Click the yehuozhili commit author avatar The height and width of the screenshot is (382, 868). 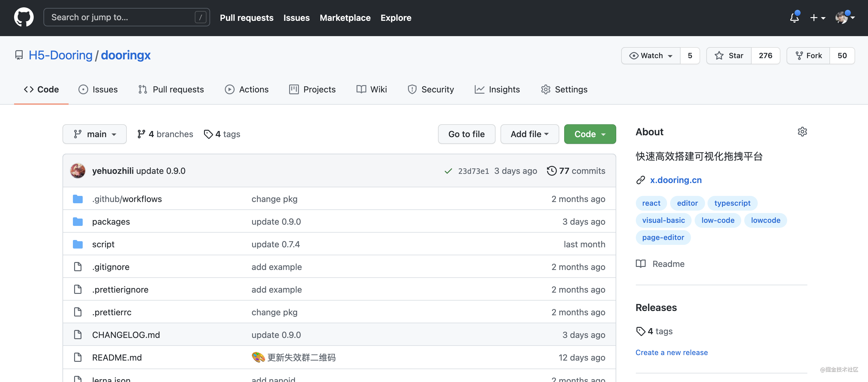[x=77, y=171]
